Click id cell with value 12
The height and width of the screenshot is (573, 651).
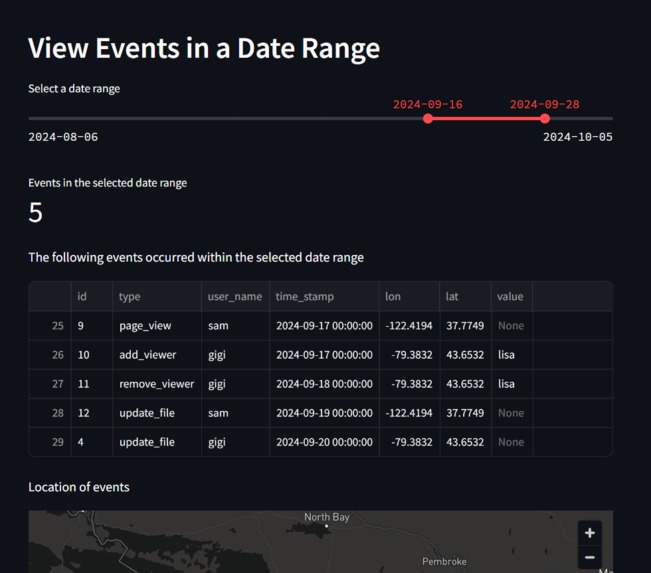[91, 413]
